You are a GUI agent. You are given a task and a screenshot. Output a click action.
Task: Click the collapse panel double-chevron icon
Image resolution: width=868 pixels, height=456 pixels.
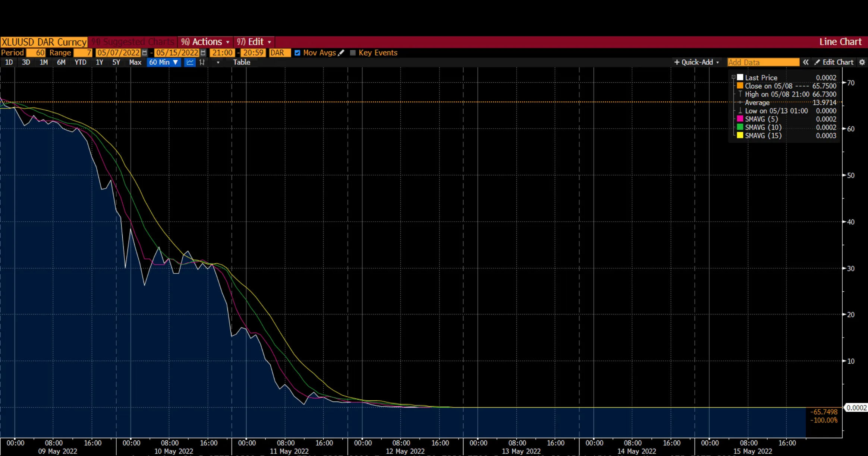coord(806,62)
